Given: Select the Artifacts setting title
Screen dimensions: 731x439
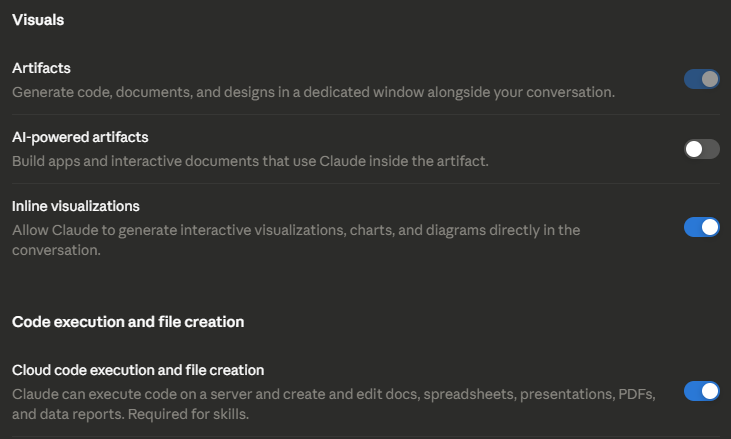Looking at the screenshot, I should click(41, 68).
